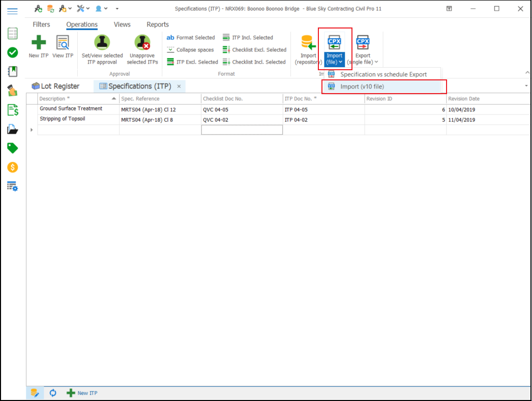
Task: Choose Specification vs schedule Export option
Action: (383, 74)
